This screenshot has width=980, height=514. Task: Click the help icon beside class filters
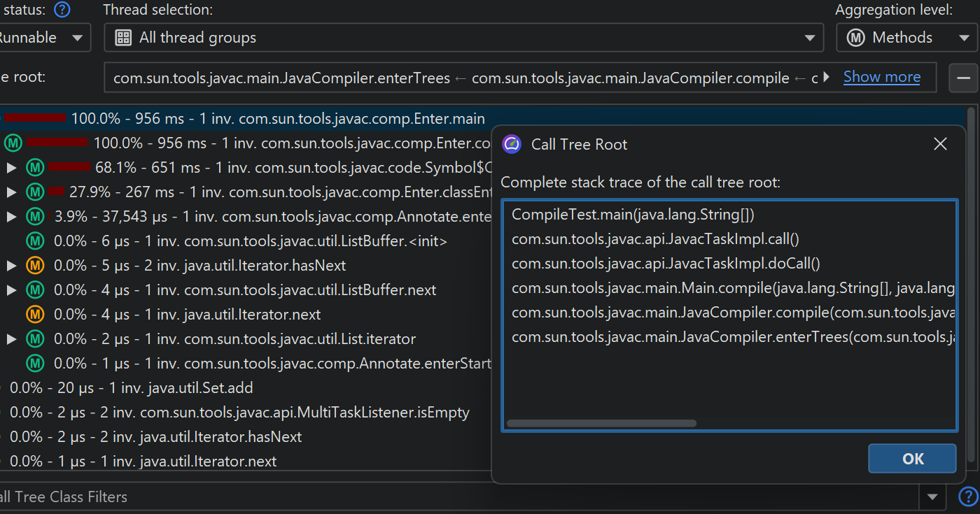[967, 497]
